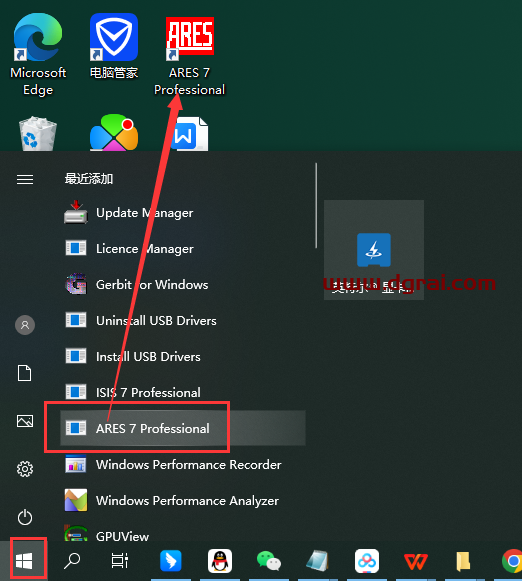Open taskbar Search magnifier
The image size is (522, 581).
pos(72,561)
